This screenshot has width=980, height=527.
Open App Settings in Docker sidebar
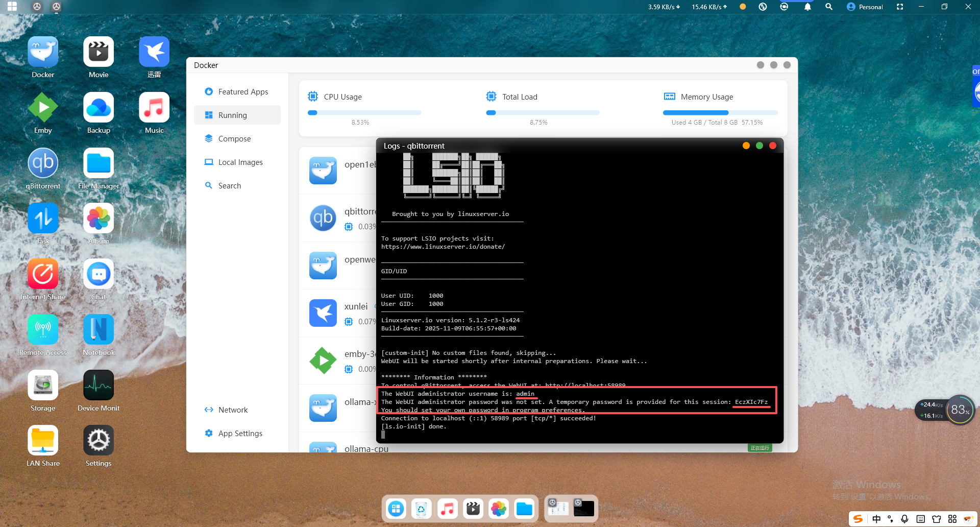tap(237, 434)
